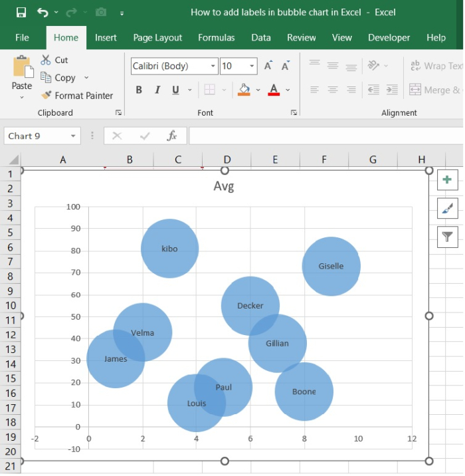Screen dimensions: 465x476
Task: Click the Orientation text angle icon
Action: (x=373, y=66)
